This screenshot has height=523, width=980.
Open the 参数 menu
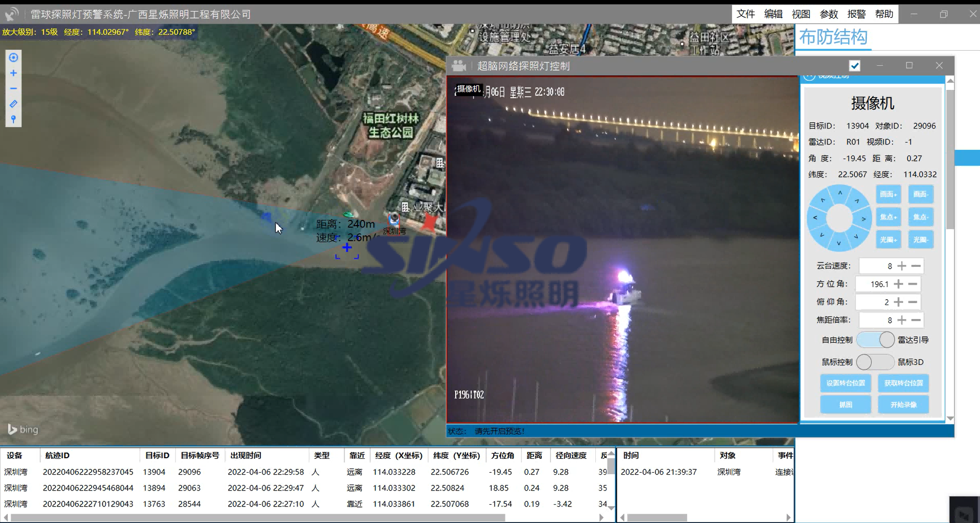(x=828, y=14)
